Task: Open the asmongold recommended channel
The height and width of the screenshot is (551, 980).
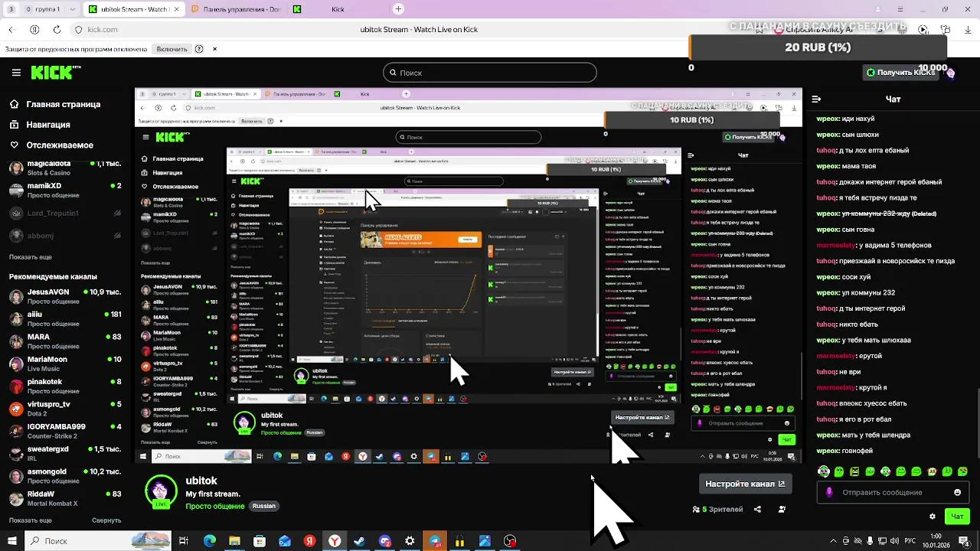Action: point(64,476)
